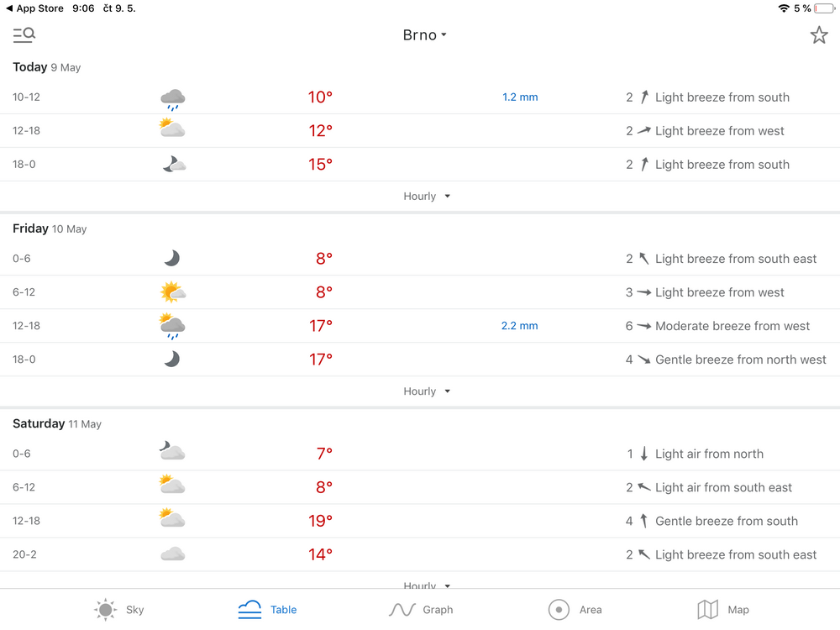Open the Graph tab

point(421,610)
